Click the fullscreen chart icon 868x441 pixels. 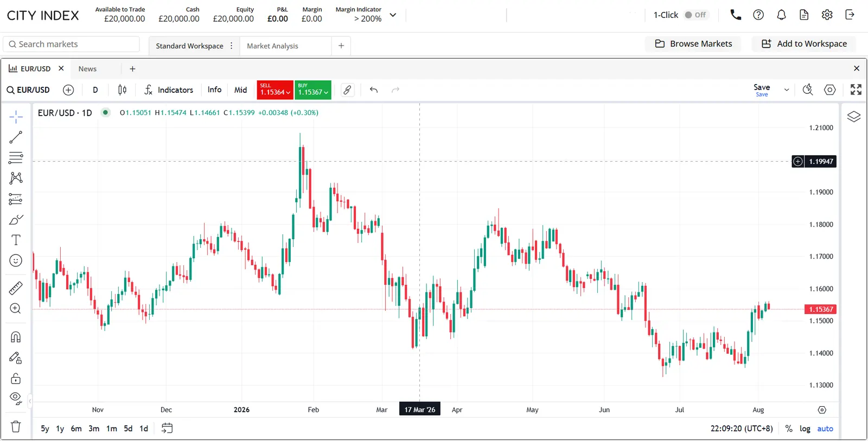coord(856,90)
